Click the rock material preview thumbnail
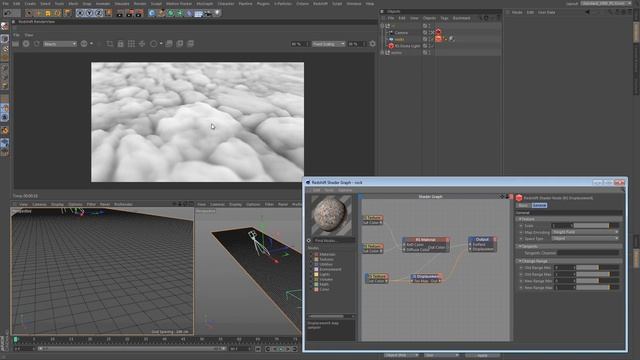 click(331, 215)
